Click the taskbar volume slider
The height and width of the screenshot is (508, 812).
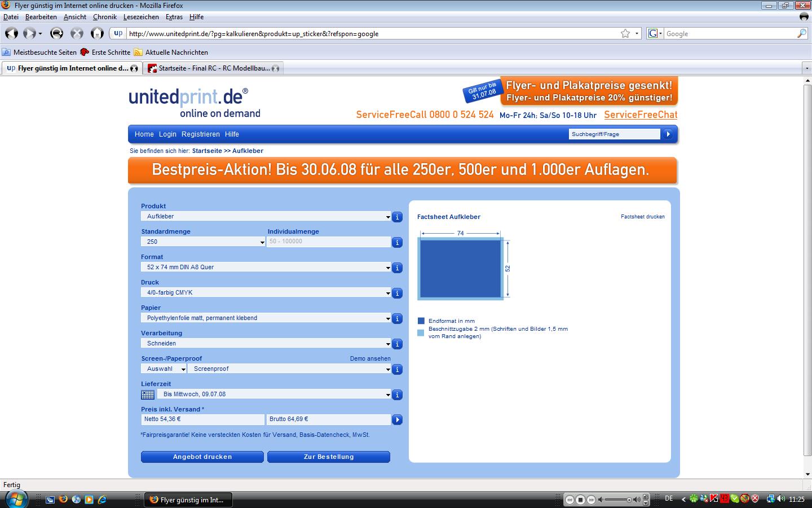(620, 500)
